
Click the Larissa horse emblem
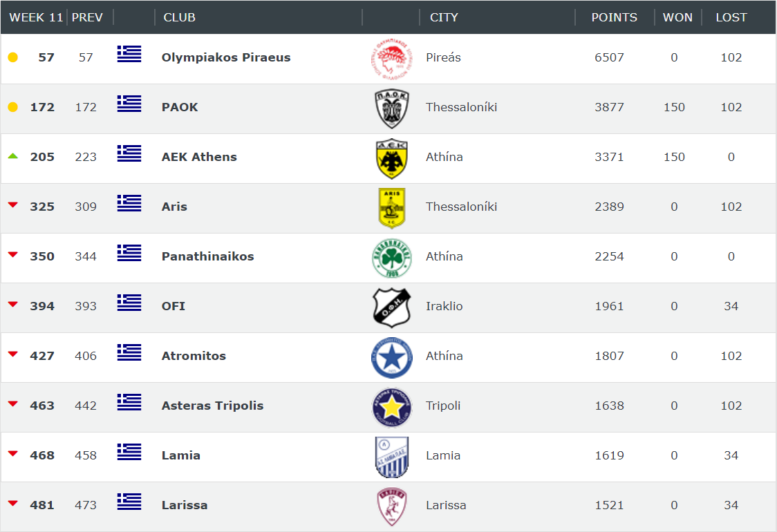(x=391, y=506)
